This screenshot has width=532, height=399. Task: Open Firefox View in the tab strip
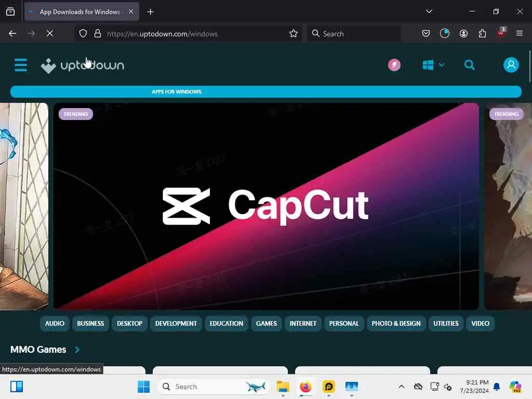10,11
